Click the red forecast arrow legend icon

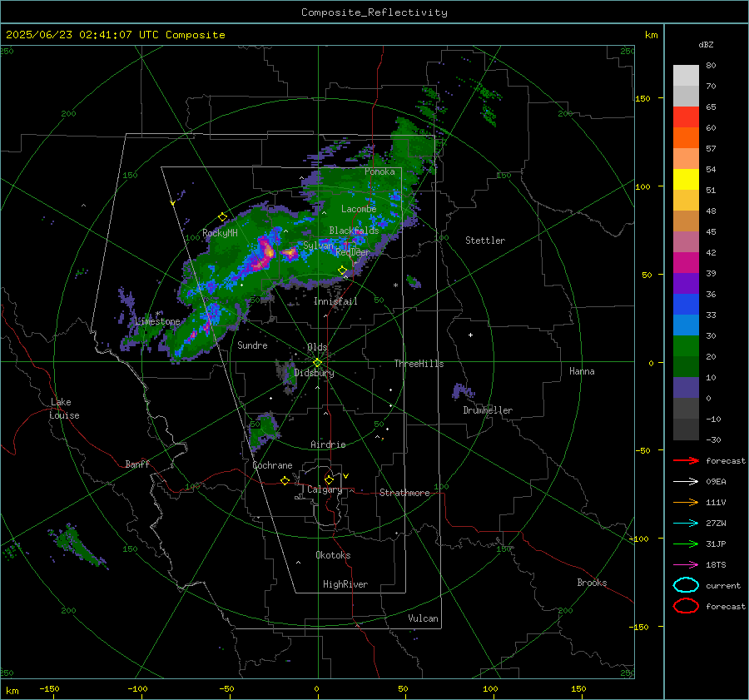click(686, 460)
